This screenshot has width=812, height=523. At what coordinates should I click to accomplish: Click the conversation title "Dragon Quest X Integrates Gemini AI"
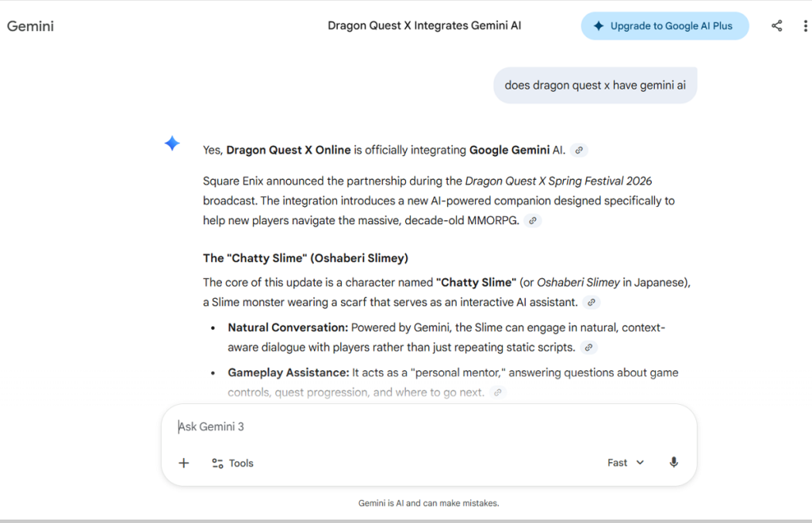click(x=424, y=26)
